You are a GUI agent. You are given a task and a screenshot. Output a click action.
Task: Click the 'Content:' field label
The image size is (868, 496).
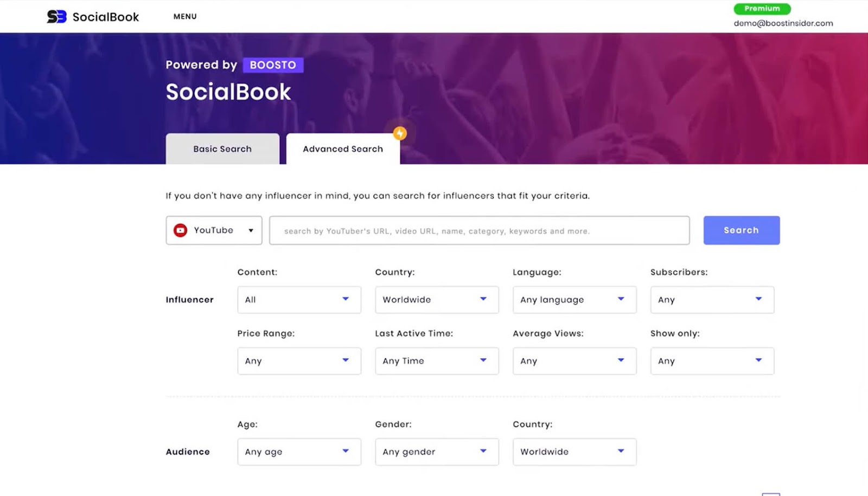[x=257, y=272]
